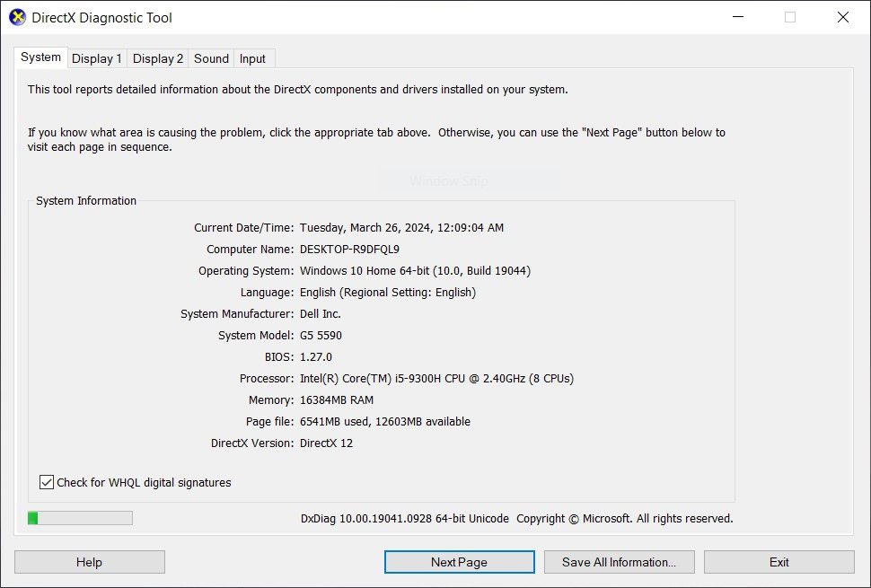The height and width of the screenshot is (588, 871).
Task: Switch to the Input tab
Action: tap(252, 58)
